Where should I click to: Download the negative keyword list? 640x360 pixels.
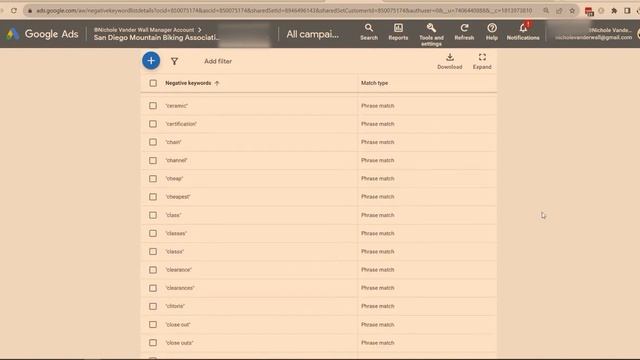(449, 61)
